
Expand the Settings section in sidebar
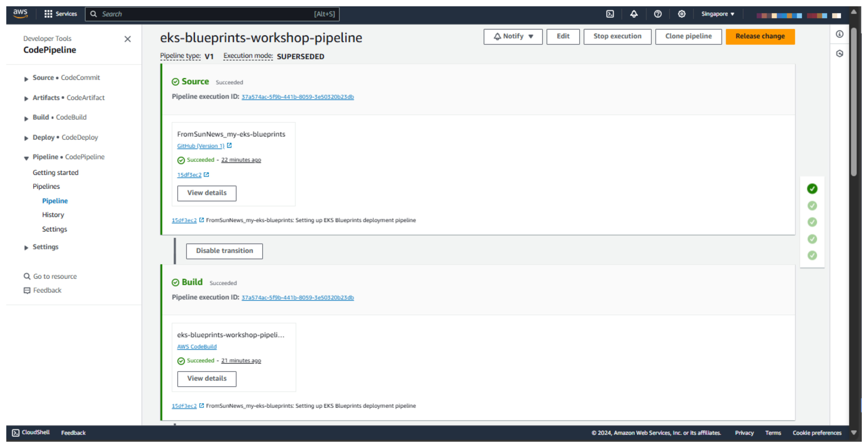(x=26, y=248)
